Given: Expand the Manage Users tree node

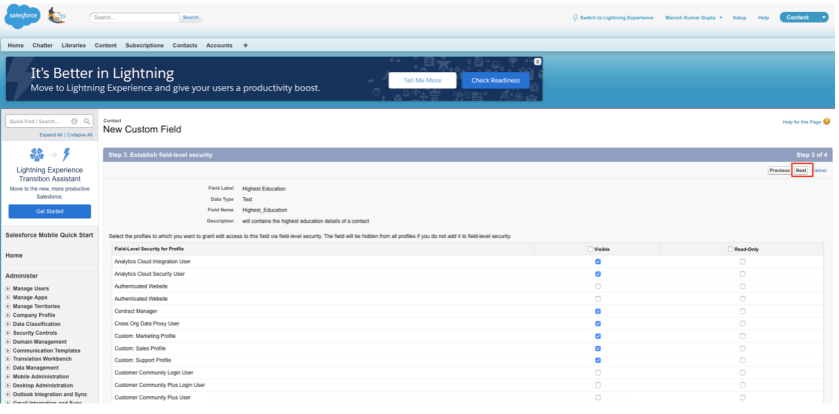Looking at the screenshot, I should coord(9,287).
